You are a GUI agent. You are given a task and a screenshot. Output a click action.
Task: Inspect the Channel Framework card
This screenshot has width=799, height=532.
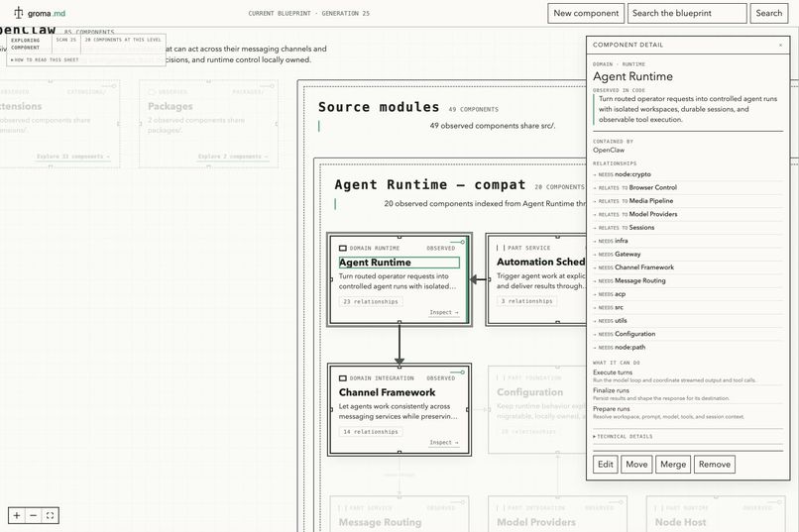tap(444, 443)
